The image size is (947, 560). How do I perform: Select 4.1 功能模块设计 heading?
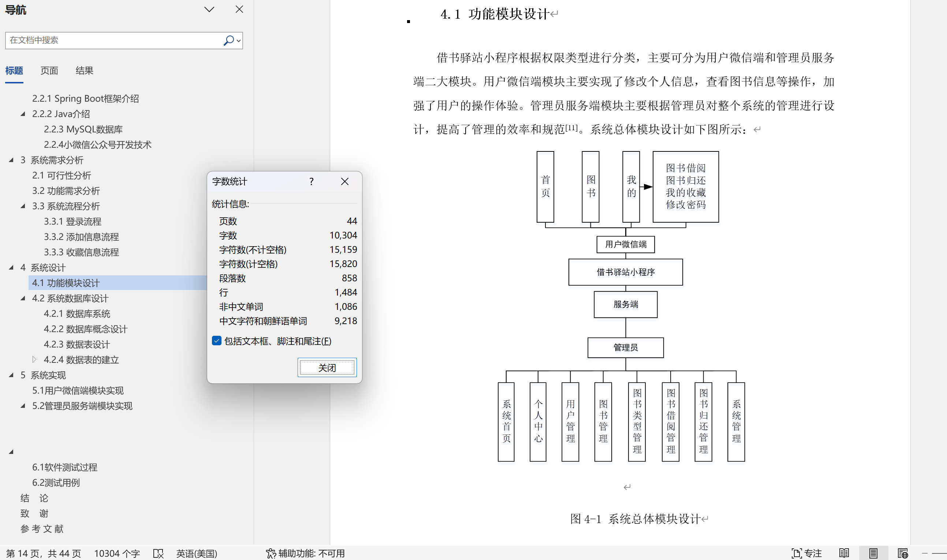tap(118, 283)
